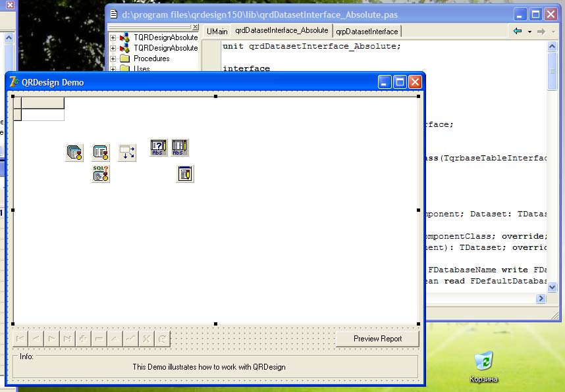The width and height of the screenshot is (565, 392).
Task: Click the QRDesign Demo title bar app icon
Action: (14, 82)
